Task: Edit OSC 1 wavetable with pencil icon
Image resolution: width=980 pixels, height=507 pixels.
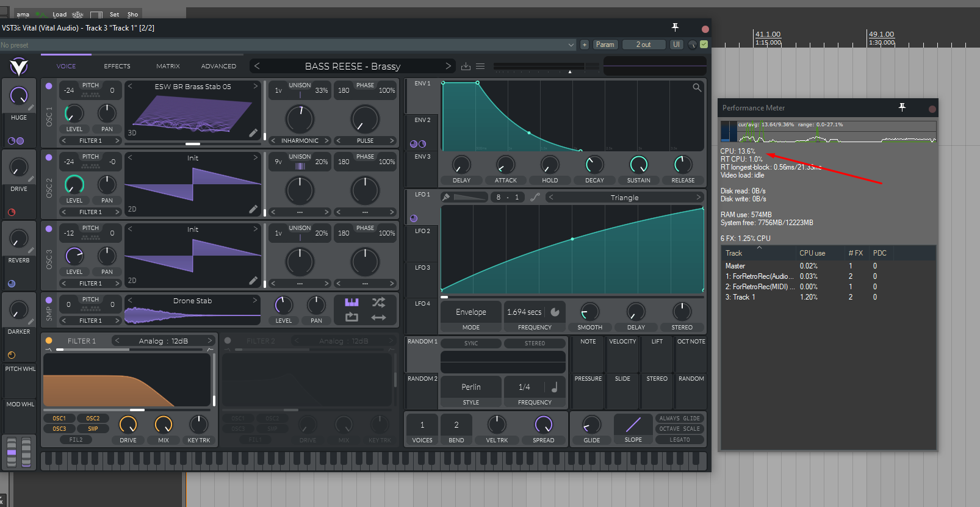Action: 253,133
